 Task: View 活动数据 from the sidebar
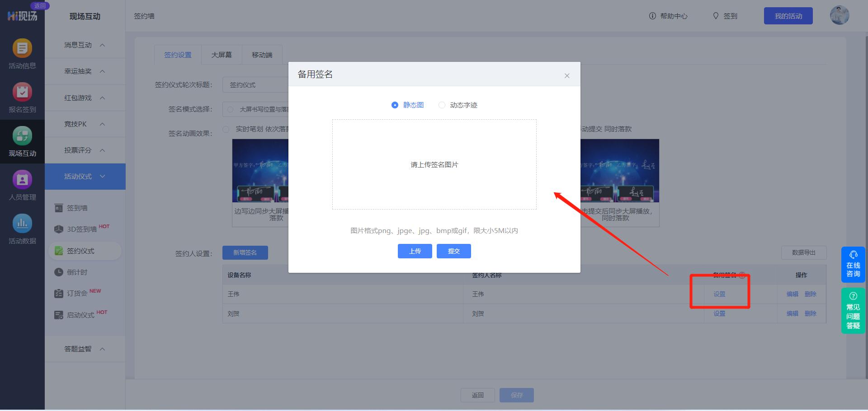click(x=22, y=229)
